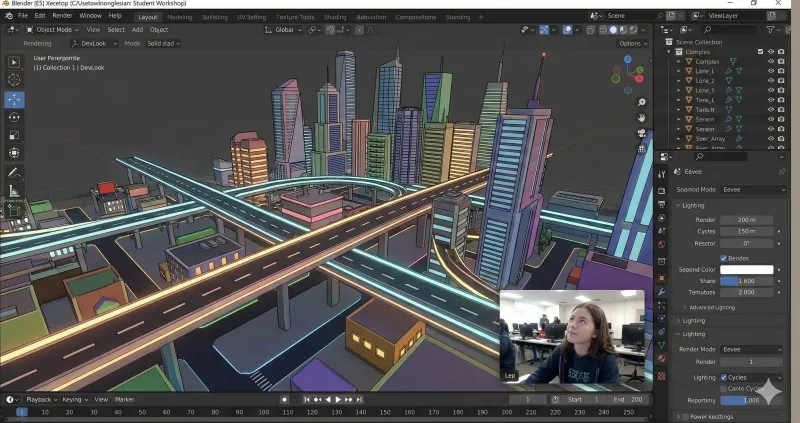Open the Render menu
The image size is (800, 423).
pyautogui.click(x=62, y=16)
